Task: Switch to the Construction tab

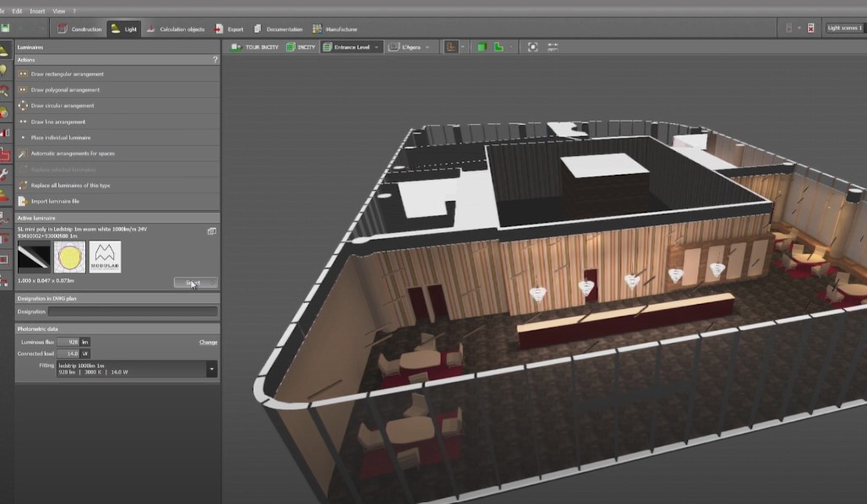Action: [79, 29]
